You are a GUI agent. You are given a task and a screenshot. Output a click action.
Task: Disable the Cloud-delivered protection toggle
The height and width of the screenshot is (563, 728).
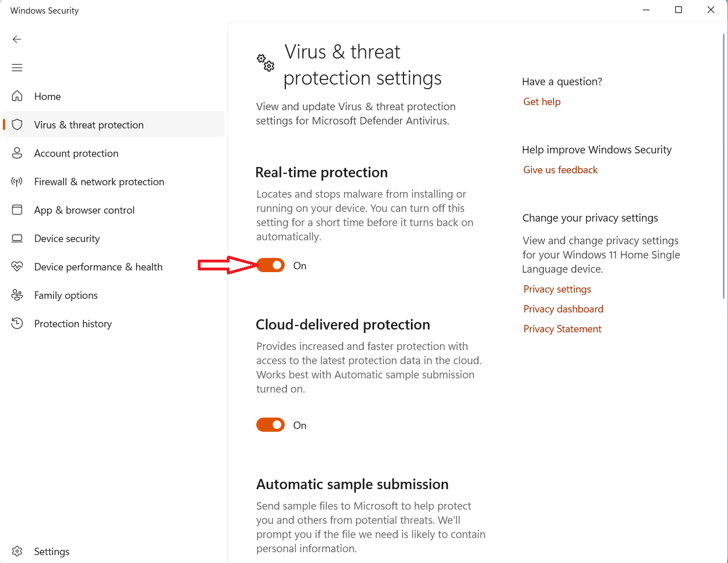pyautogui.click(x=271, y=425)
